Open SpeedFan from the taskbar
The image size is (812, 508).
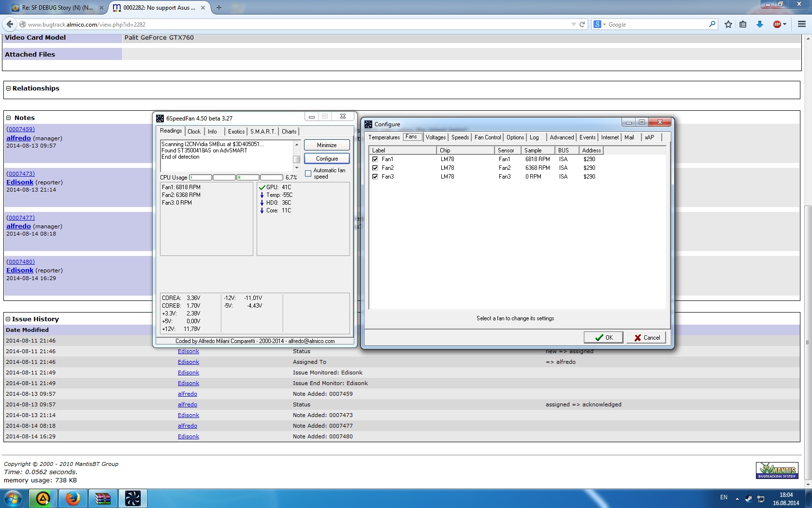[133, 498]
